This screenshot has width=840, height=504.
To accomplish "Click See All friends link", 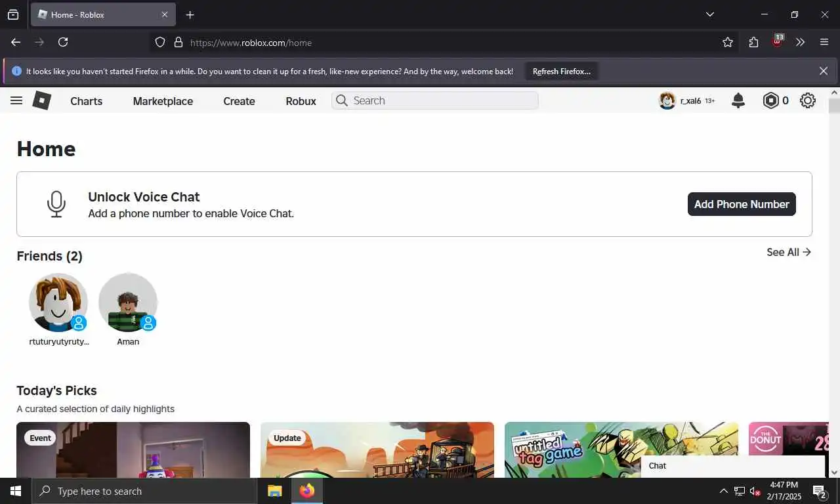I will [x=789, y=252].
